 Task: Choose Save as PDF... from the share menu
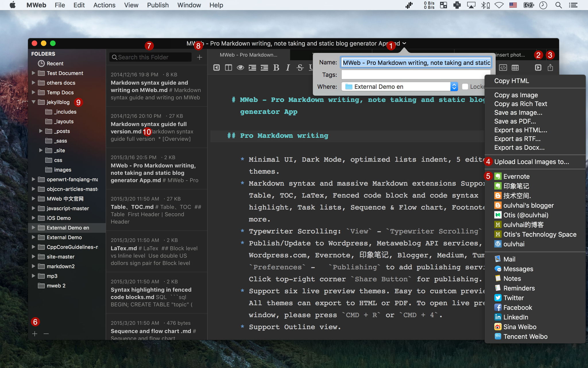(515, 121)
